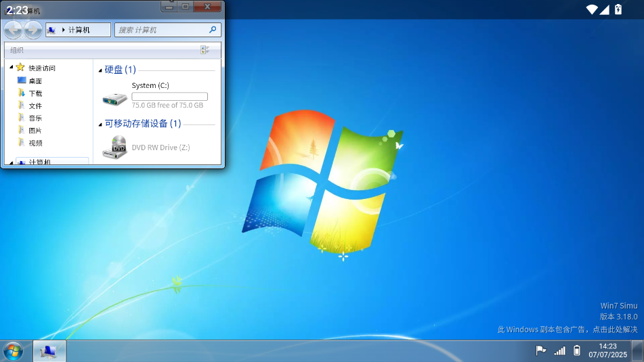This screenshot has height=362, width=644.
Task: Click the battery icon in the taskbar tray
Action: coord(577,350)
